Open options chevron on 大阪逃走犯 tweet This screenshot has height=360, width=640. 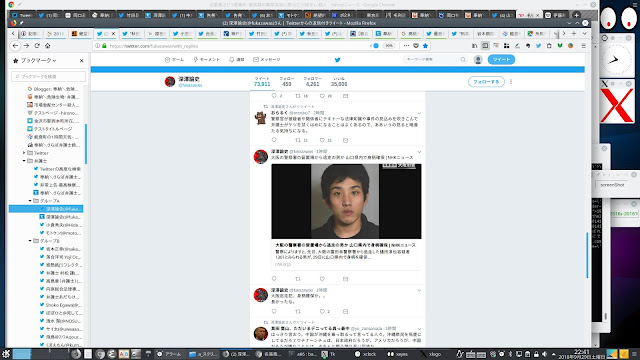coord(419,290)
